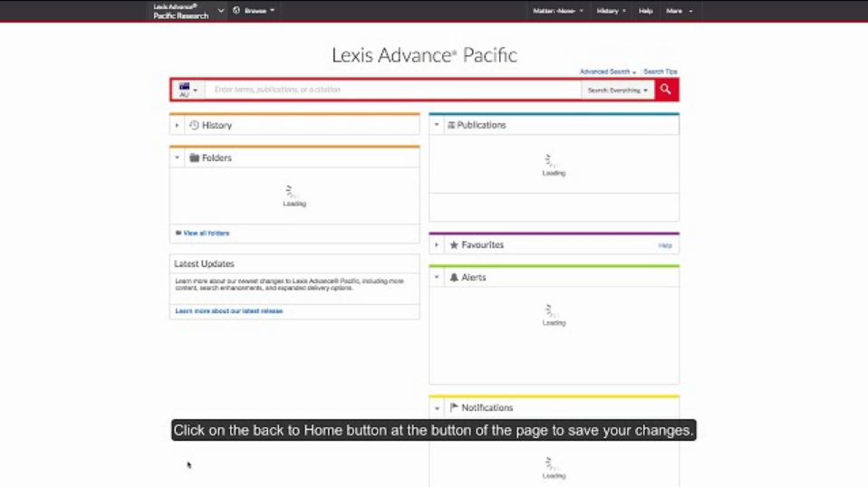This screenshot has height=487, width=868.
Task: Click Help in the top bar
Action: click(x=645, y=11)
